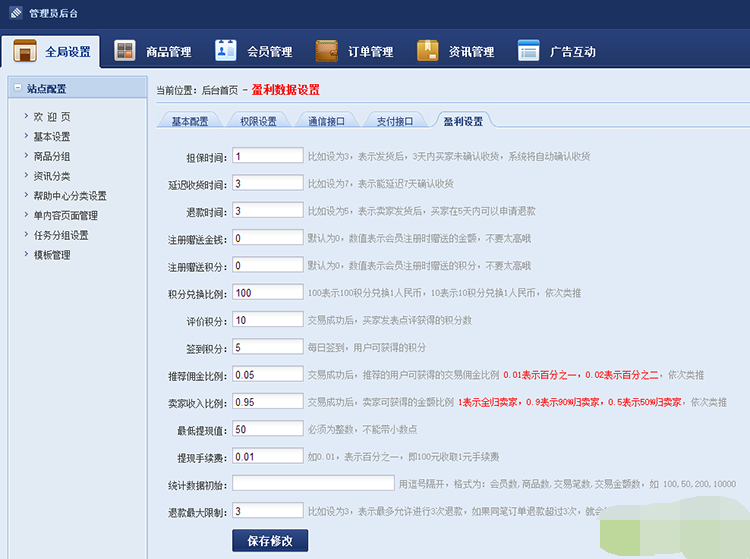The width and height of the screenshot is (750, 559).
Task: Focus the 退款最大限制 input field
Action: click(268, 510)
